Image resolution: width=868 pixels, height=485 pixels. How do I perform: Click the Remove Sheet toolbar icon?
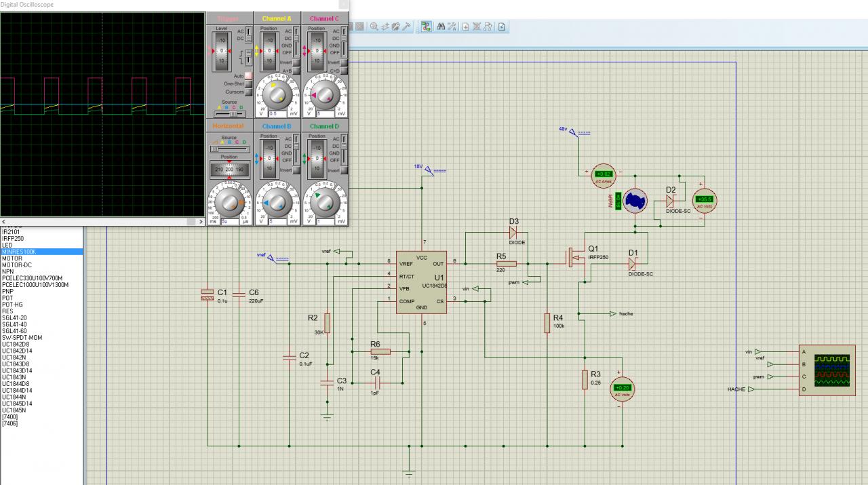(x=477, y=27)
